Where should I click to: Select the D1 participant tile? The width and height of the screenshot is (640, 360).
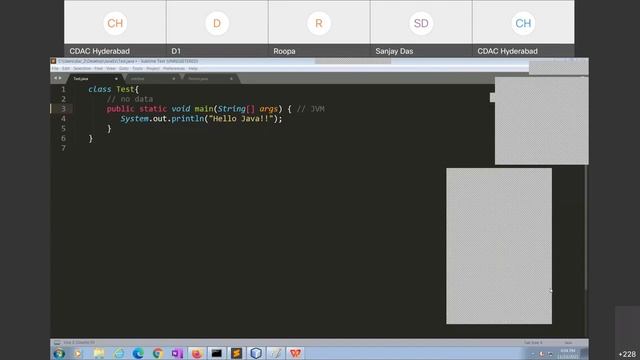click(x=217, y=28)
